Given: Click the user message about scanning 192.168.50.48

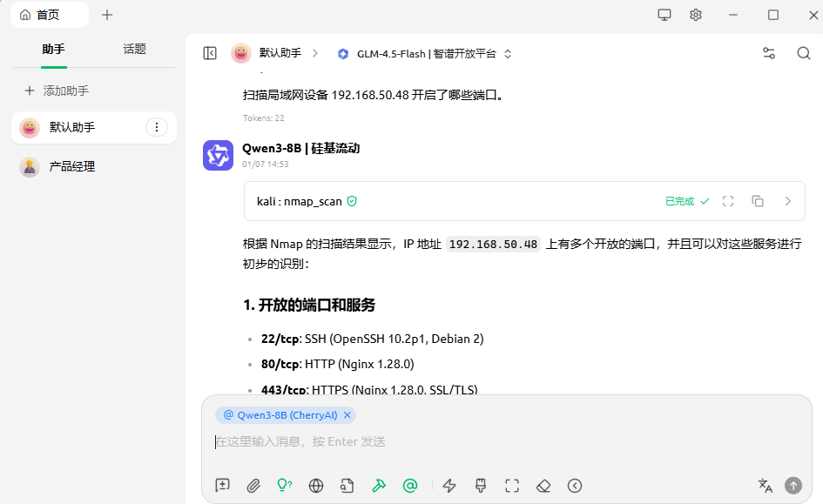Looking at the screenshot, I should pyautogui.click(x=374, y=95).
